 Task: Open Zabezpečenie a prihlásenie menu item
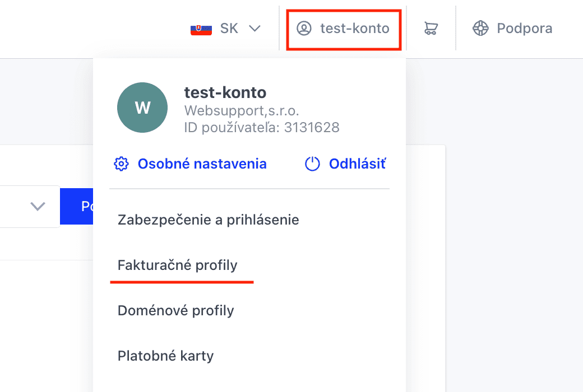[x=208, y=220]
